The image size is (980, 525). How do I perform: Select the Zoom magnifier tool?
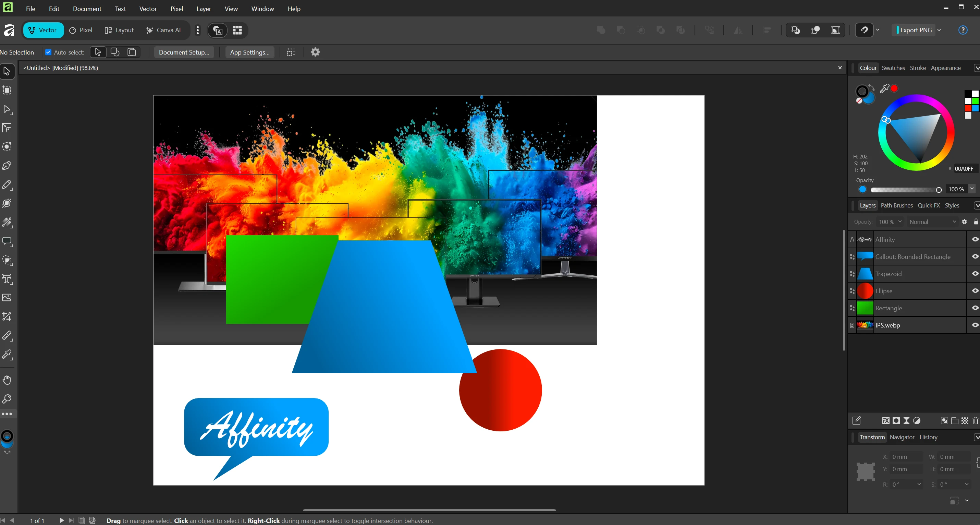tap(7, 399)
